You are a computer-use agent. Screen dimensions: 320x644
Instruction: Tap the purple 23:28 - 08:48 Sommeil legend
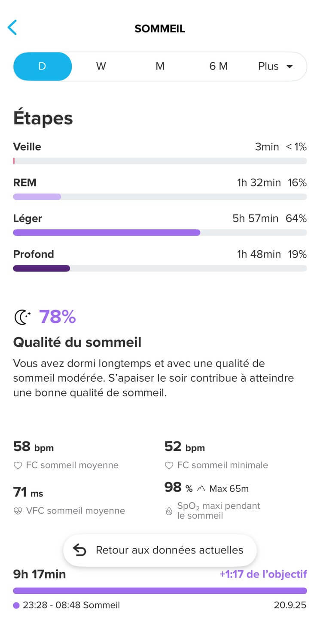67,605
